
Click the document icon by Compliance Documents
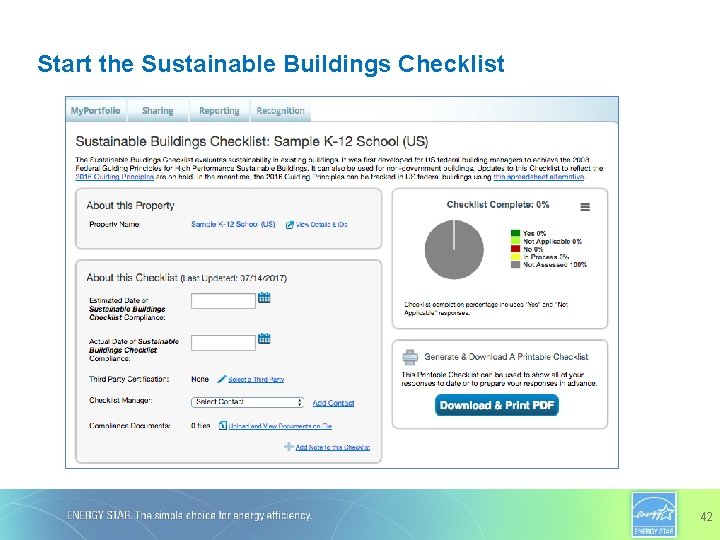tap(223, 426)
